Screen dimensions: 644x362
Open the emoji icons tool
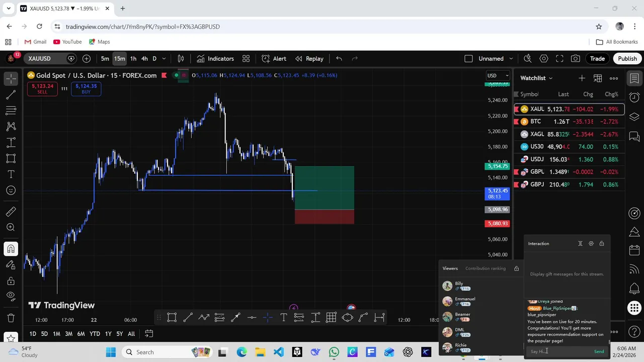(11, 191)
